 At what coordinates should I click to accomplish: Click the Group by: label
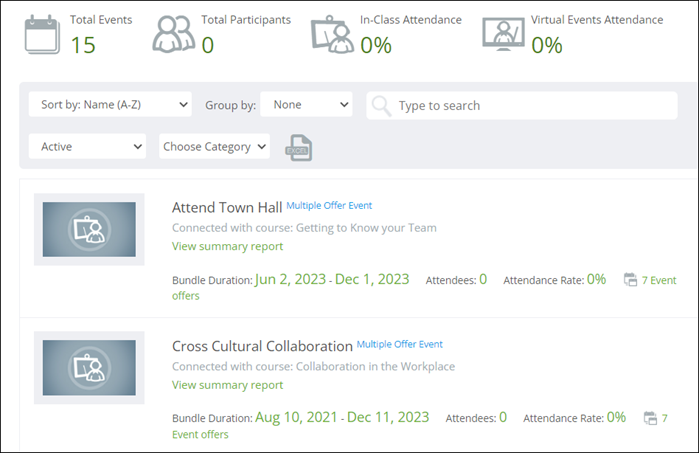click(230, 105)
